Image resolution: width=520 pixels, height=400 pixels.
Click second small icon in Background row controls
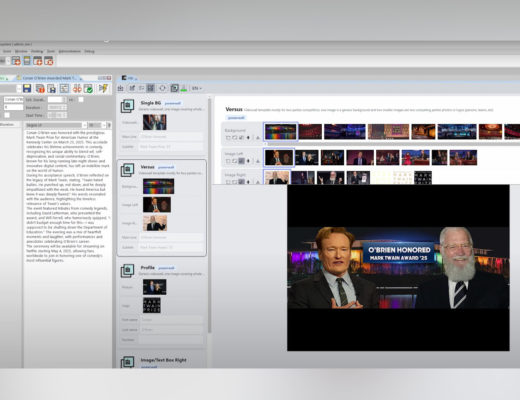pos(235,138)
